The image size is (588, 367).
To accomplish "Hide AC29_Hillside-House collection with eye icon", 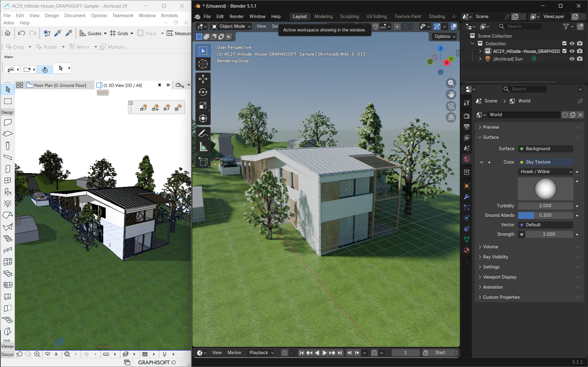I will pyautogui.click(x=572, y=51).
